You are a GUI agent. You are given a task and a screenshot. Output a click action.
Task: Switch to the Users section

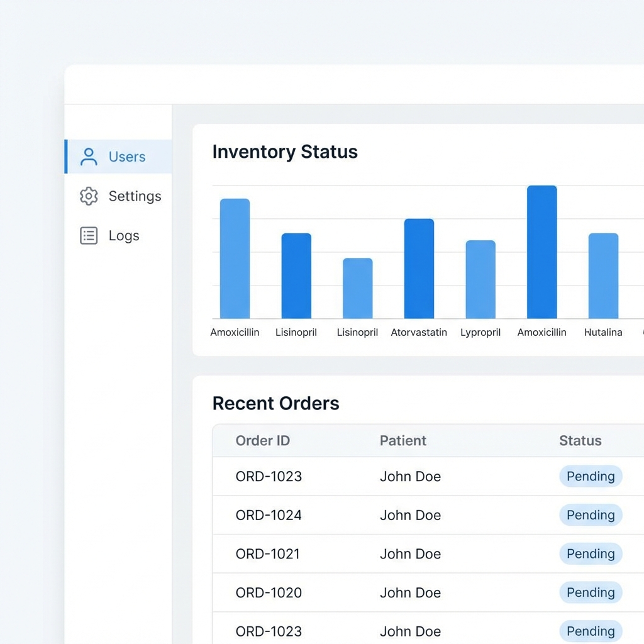coord(127,157)
